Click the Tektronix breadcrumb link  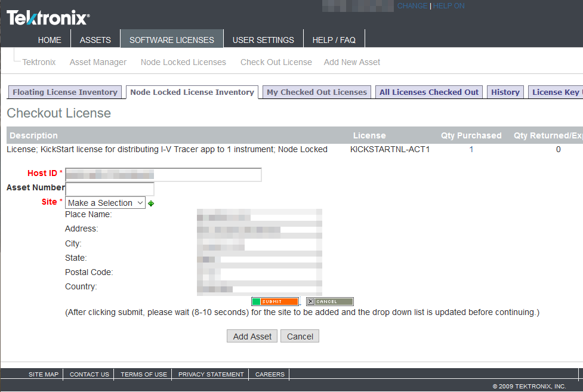[39, 62]
